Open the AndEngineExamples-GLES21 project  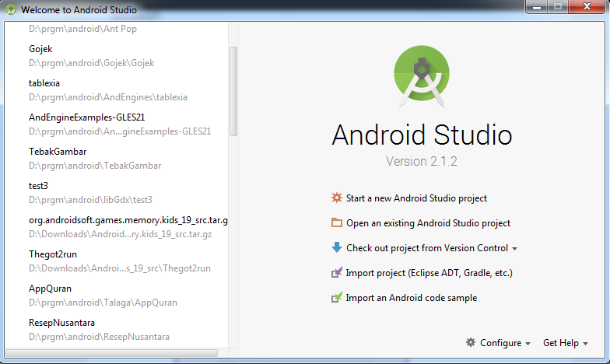(x=87, y=117)
